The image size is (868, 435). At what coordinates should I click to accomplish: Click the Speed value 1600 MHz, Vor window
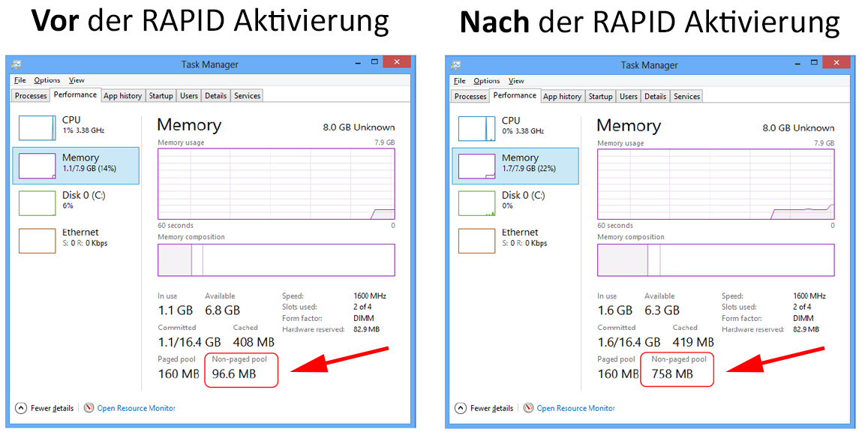pos(370,296)
